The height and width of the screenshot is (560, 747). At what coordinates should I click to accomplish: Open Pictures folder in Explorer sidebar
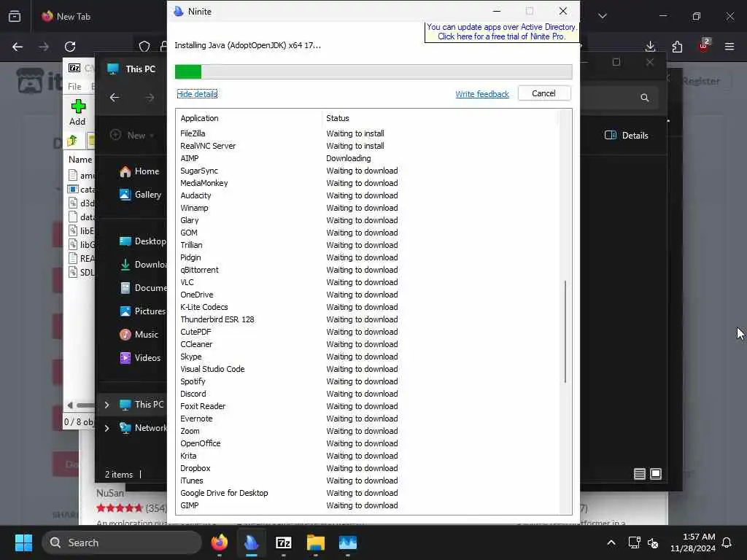click(142, 311)
